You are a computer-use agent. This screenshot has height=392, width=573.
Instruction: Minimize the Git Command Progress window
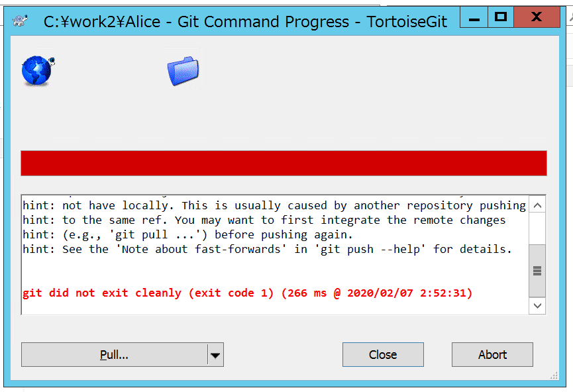coord(474,17)
